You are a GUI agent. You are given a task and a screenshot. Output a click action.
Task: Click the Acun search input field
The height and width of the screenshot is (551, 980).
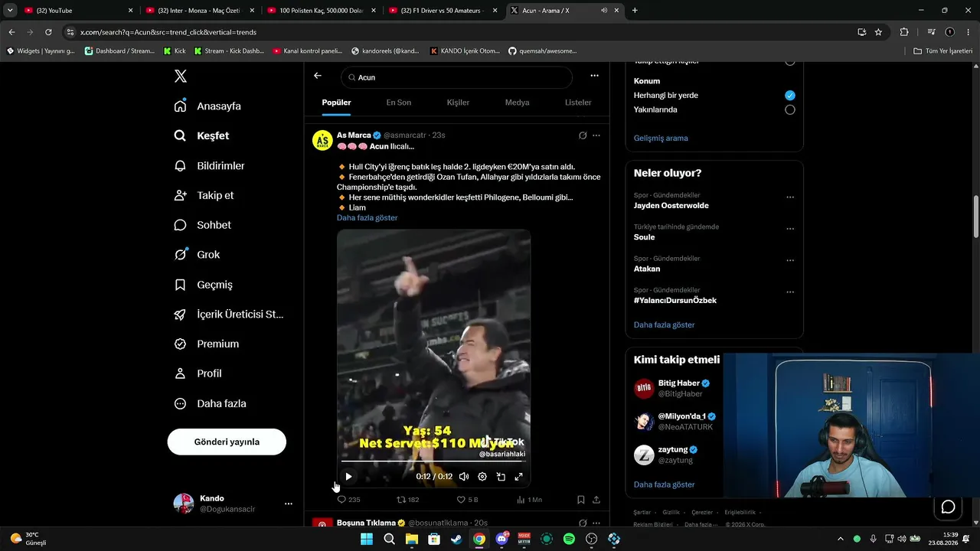(456, 77)
